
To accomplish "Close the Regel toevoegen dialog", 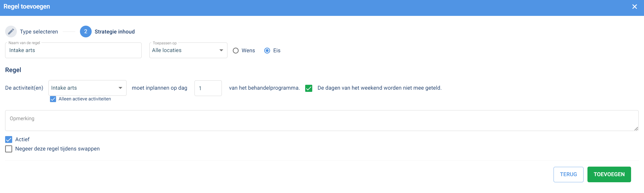I will (634, 7).
